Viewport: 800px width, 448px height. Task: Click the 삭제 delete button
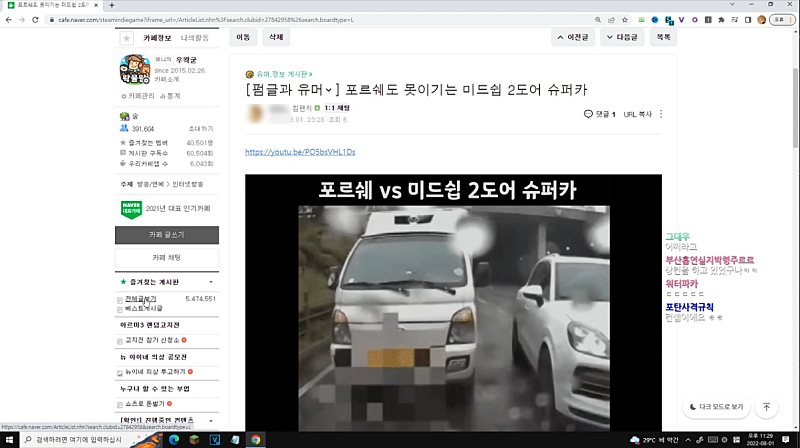(x=274, y=37)
